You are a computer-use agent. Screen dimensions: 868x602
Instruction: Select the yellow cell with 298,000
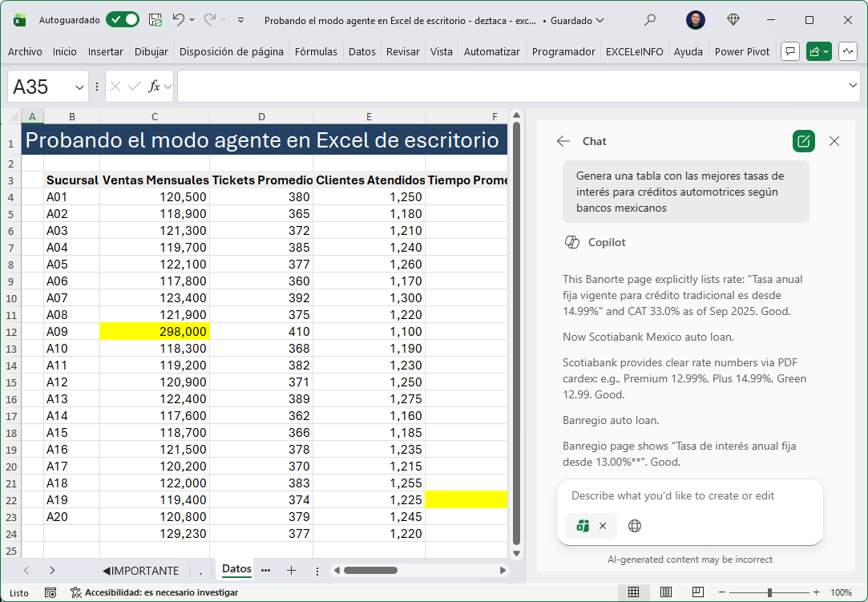point(155,332)
